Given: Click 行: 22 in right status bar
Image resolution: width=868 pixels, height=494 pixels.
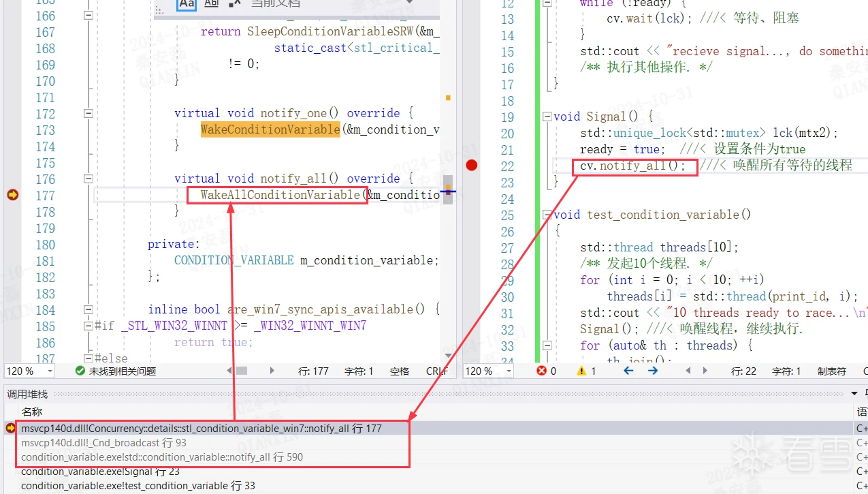Looking at the screenshot, I should click(x=743, y=371).
